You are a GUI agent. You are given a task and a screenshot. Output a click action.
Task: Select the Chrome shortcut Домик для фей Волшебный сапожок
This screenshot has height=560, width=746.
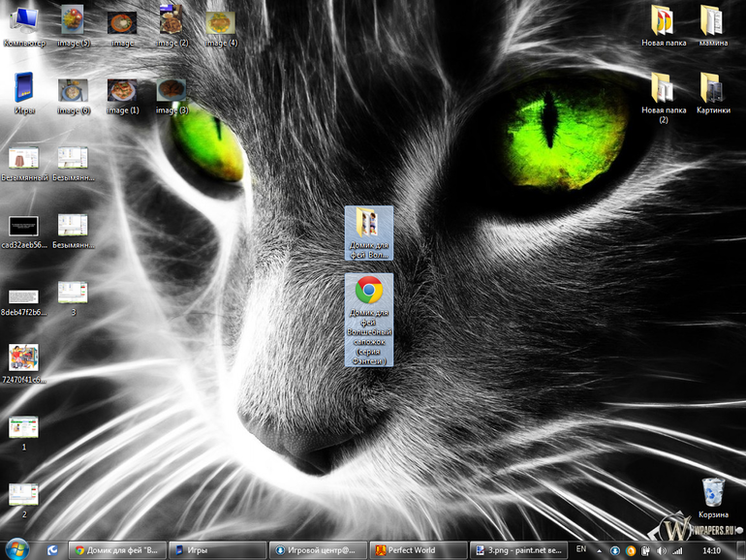click(x=369, y=320)
